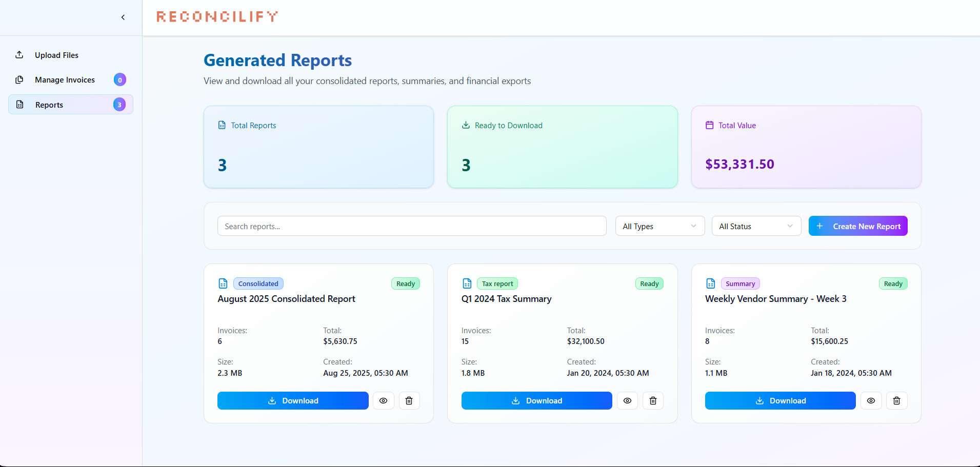Click the 1.8 MB size value
980x467 pixels.
tap(473, 373)
